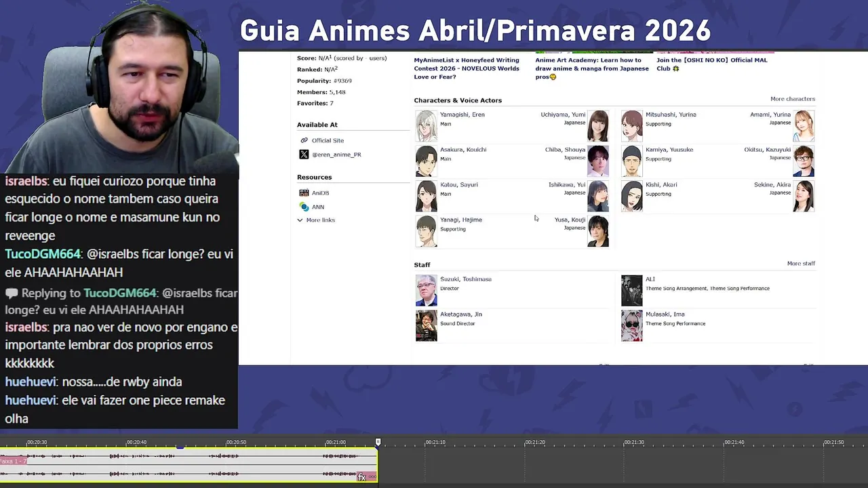
Task: Click Uchiyama, Yumi voice actor photo
Action: pos(598,126)
